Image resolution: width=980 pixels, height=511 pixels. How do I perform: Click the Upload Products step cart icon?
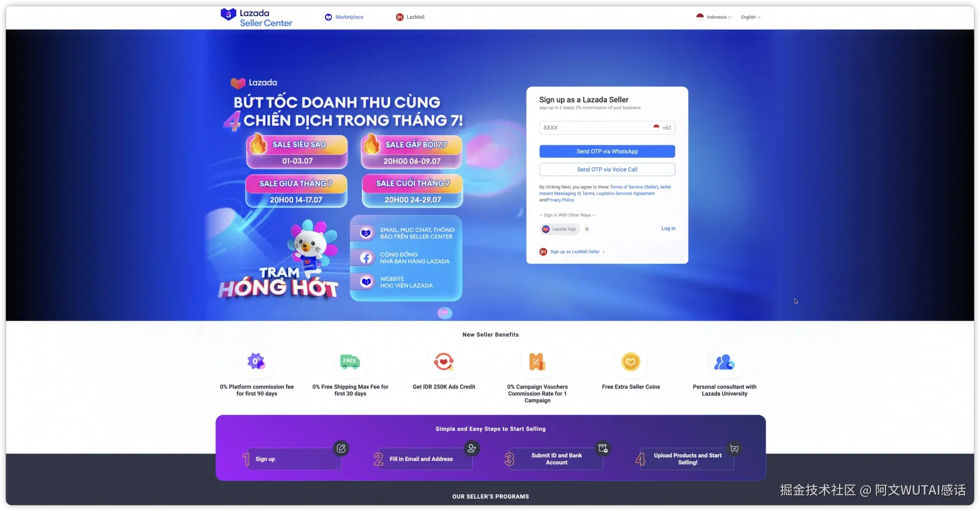pyautogui.click(x=734, y=449)
